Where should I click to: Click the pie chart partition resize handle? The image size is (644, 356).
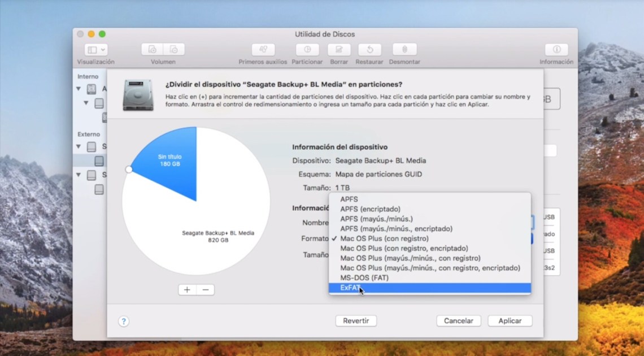[129, 169]
